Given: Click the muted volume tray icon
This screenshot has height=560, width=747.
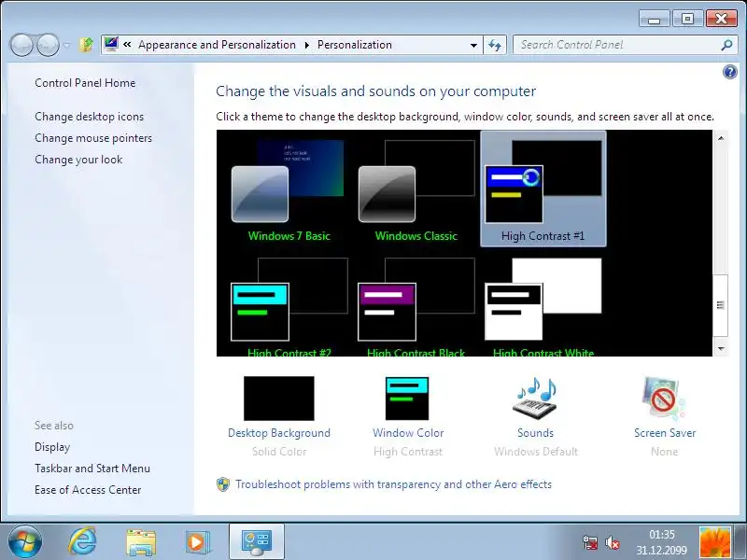Looking at the screenshot, I should (x=613, y=542).
